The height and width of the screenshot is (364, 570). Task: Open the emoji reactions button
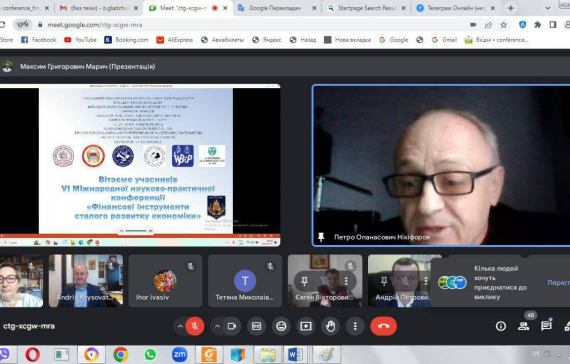pyautogui.click(x=281, y=326)
